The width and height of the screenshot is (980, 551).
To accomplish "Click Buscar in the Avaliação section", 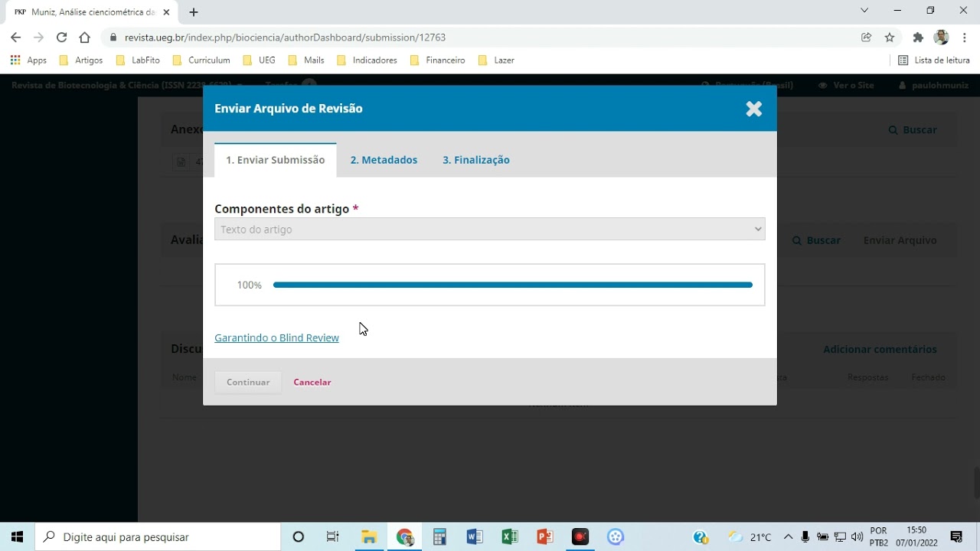I will click(816, 240).
